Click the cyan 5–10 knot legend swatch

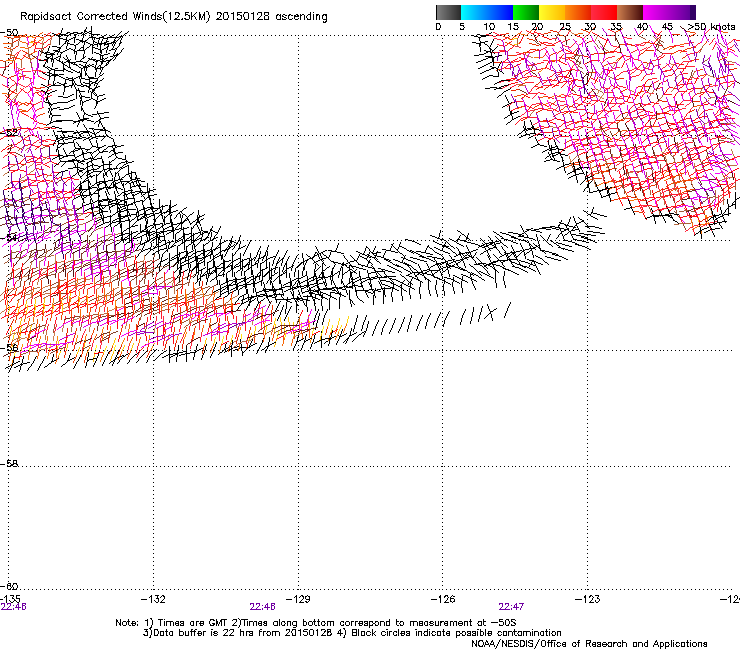click(474, 12)
